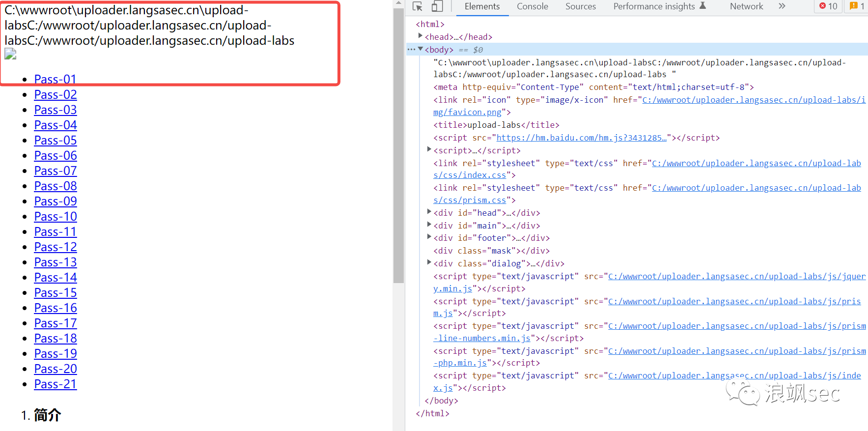Image resolution: width=868 pixels, height=431 pixels.
Task: Open the Pass-02 link
Action: 56,94
